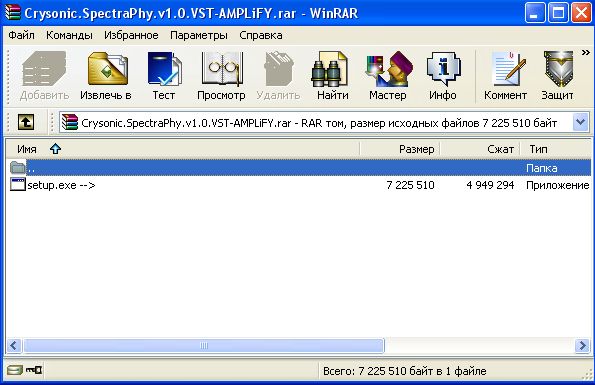
Task: Sort by the Размер column header
Action: 400,149
